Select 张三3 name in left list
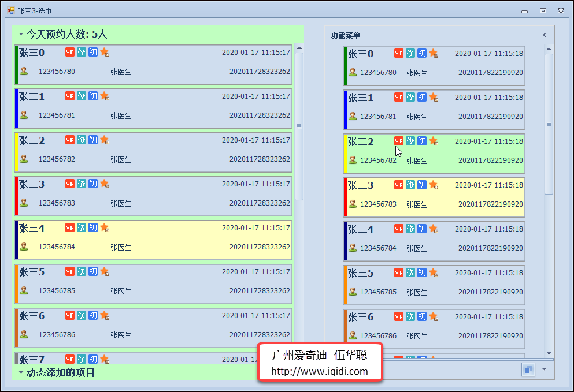Screen dimensions: 574x392 pos(32,184)
